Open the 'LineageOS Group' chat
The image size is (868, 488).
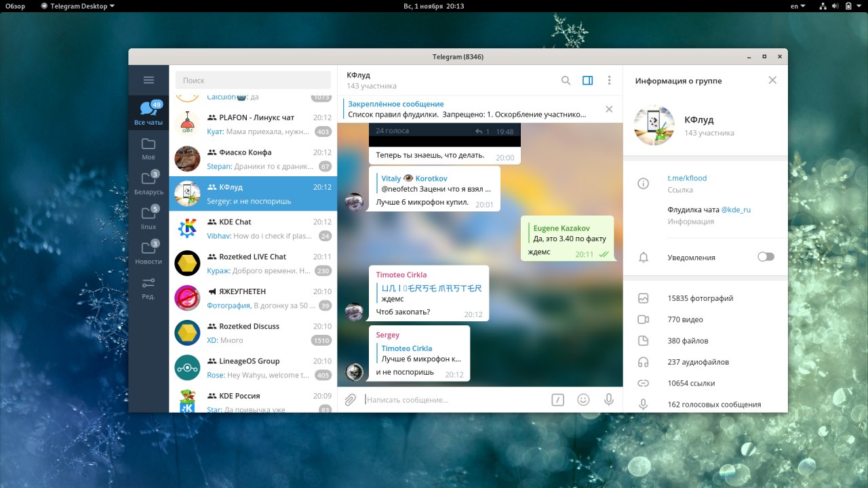click(253, 367)
